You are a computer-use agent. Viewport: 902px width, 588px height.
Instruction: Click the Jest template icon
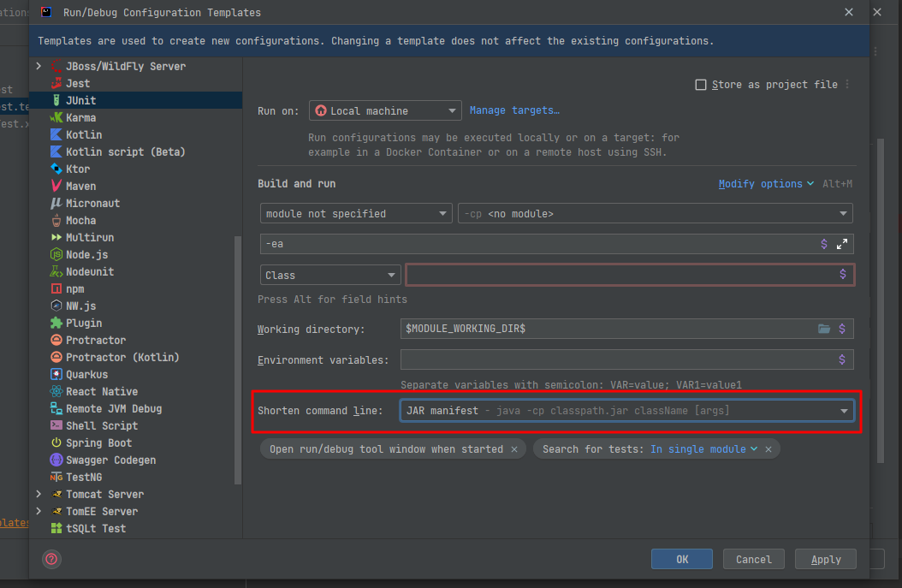(x=56, y=83)
